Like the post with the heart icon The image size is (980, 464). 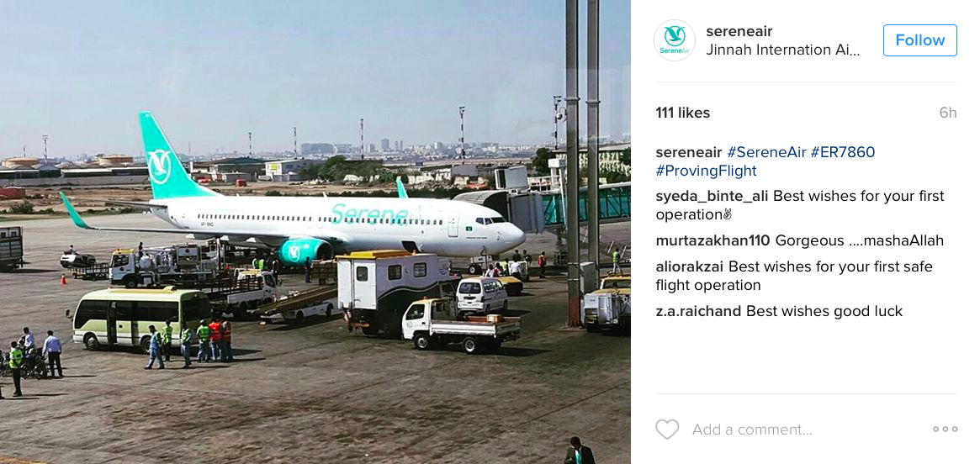[667, 430]
